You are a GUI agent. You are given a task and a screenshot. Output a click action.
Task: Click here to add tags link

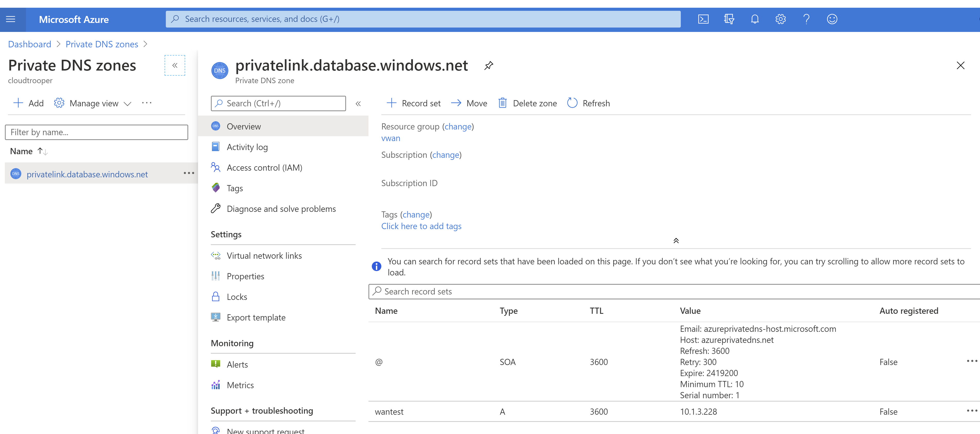point(421,226)
